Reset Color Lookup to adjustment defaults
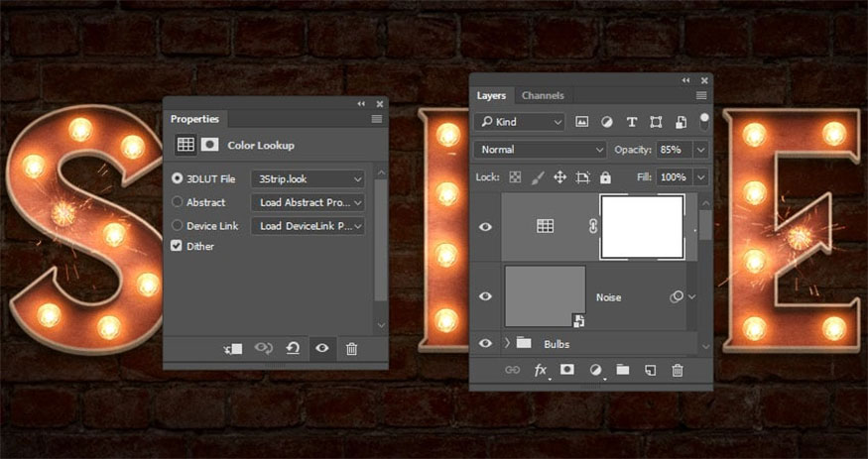Screen dimensions: 868x459 293,349
